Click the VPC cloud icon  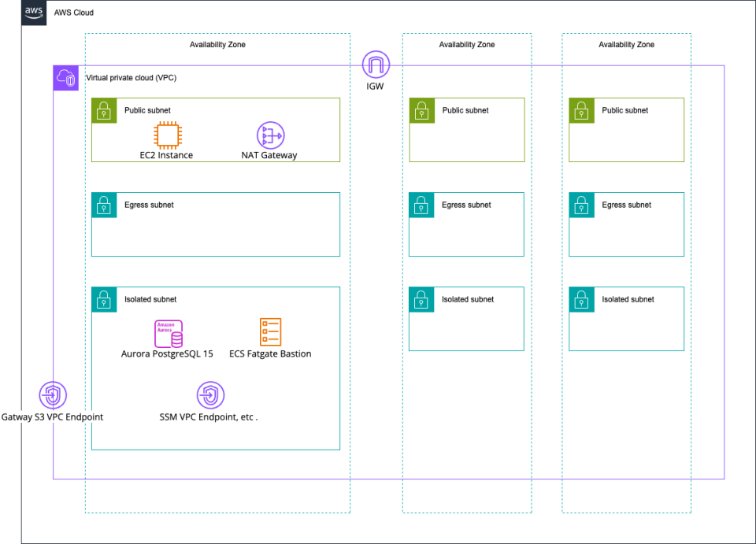click(65, 77)
